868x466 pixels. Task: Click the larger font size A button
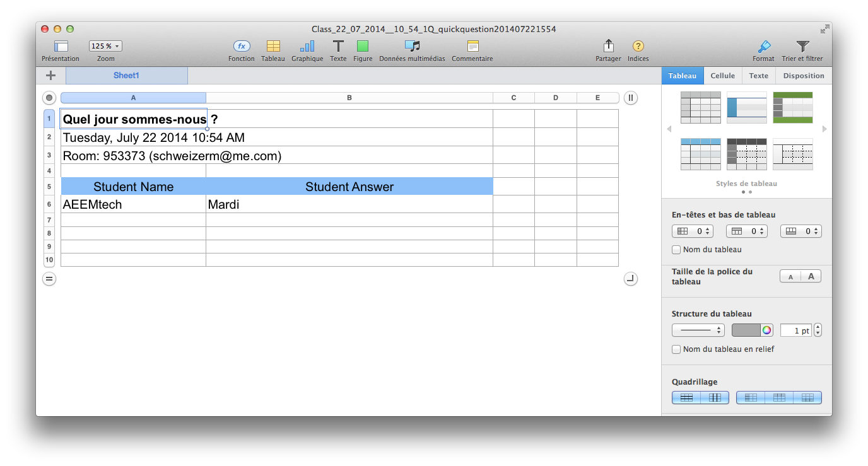[x=811, y=276]
